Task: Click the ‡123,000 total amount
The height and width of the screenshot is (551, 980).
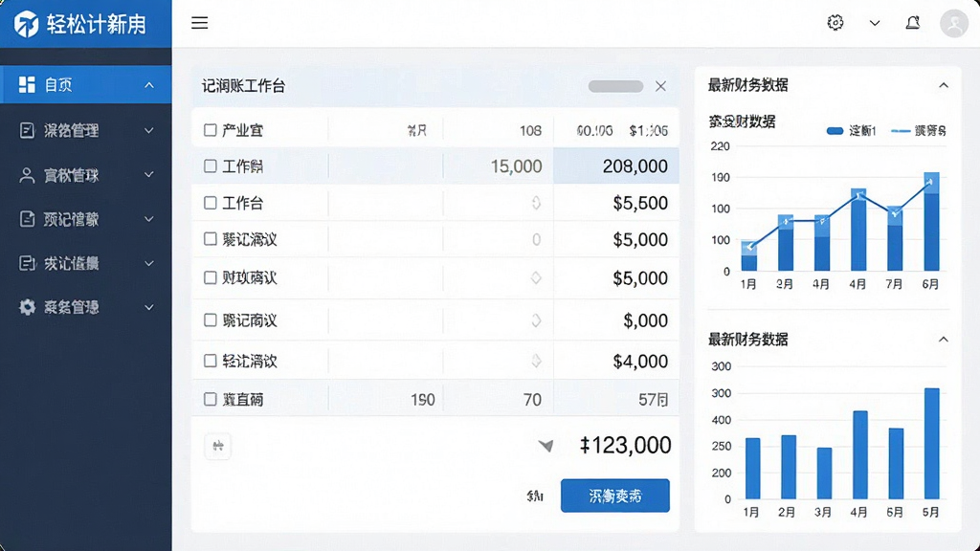Action: tap(625, 445)
